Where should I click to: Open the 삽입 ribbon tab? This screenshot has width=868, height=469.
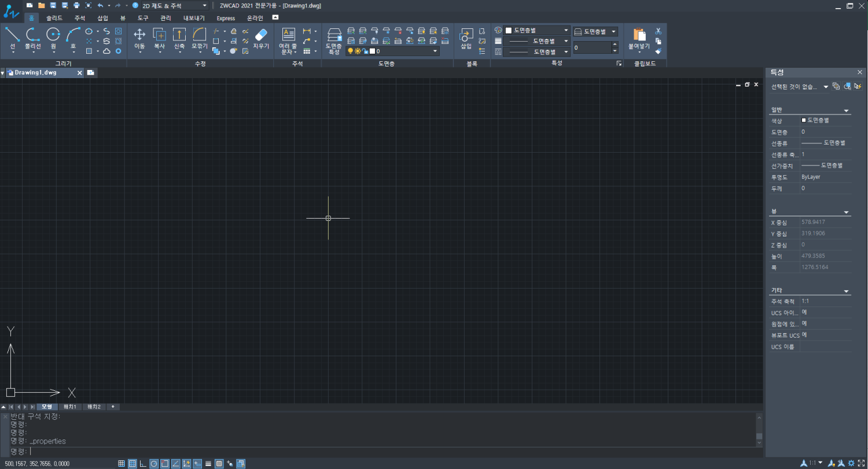pyautogui.click(x=102, y=18)
